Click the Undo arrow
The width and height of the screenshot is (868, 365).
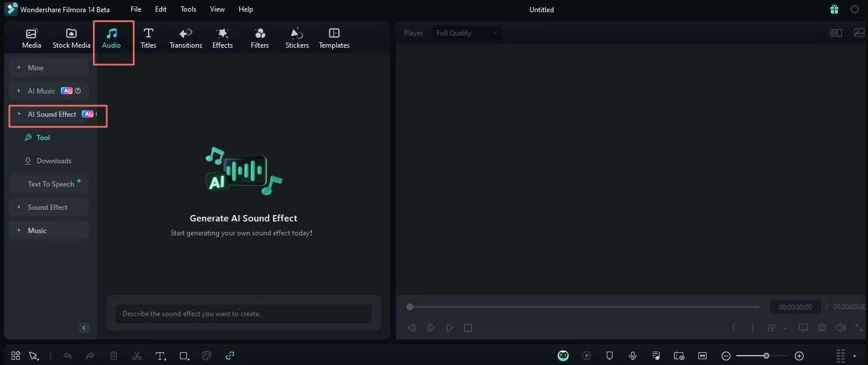(67, 355)
